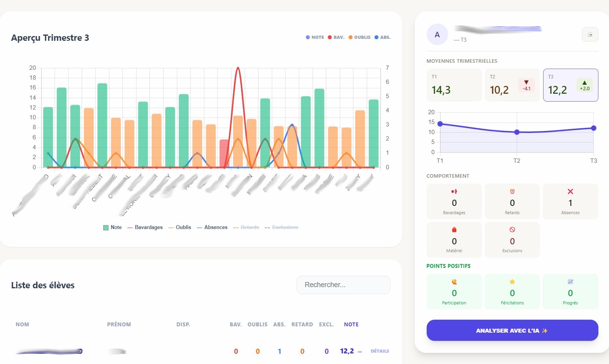Click the chart icon above Progrès

(x=570, y=282)
